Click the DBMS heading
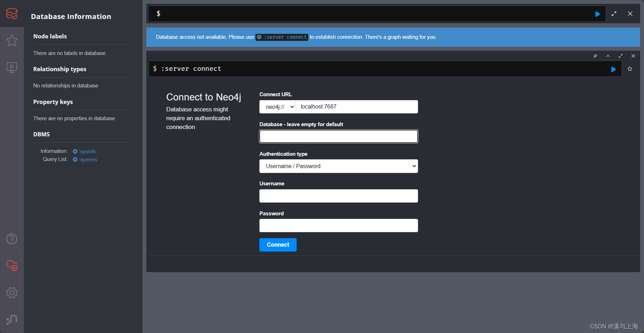This screenshot has height=333, width=644. click(x=42, y=134)
